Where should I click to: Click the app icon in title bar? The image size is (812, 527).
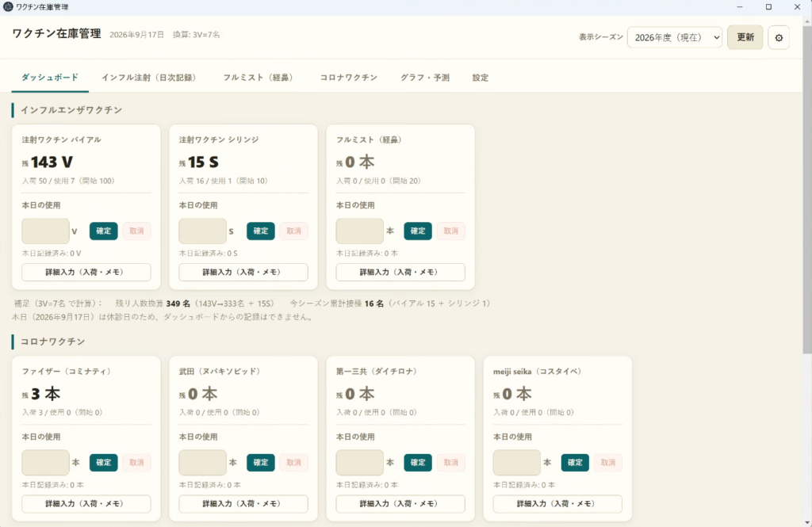8,6
